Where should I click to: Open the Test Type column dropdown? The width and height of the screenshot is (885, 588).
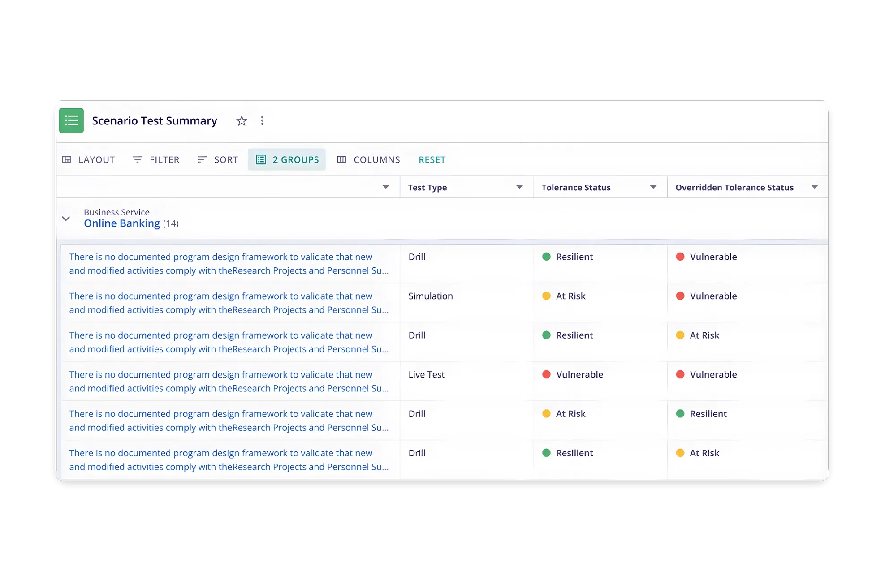click(519, 187)
